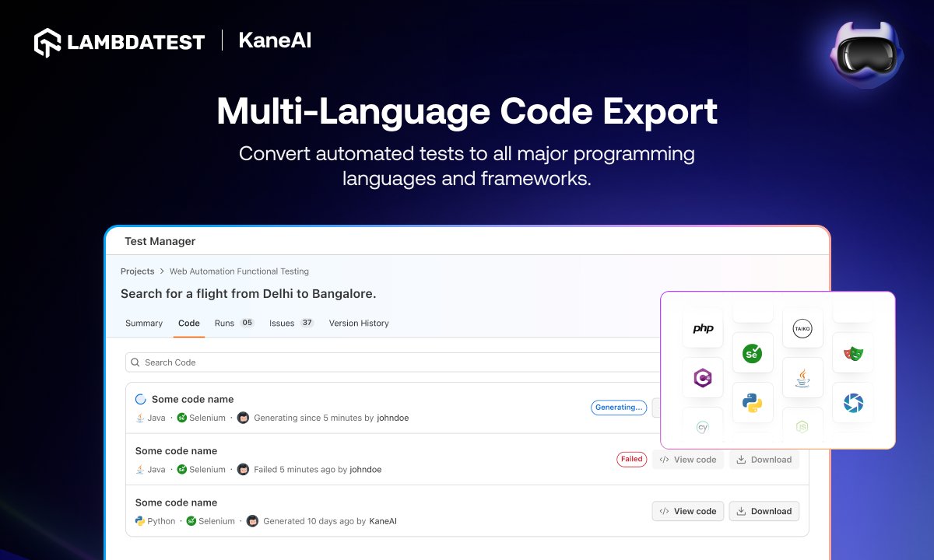934x560 pixels.
Task: Click 'Generating since 5 minutes by johndoe'
Action: tap(332, 418)
